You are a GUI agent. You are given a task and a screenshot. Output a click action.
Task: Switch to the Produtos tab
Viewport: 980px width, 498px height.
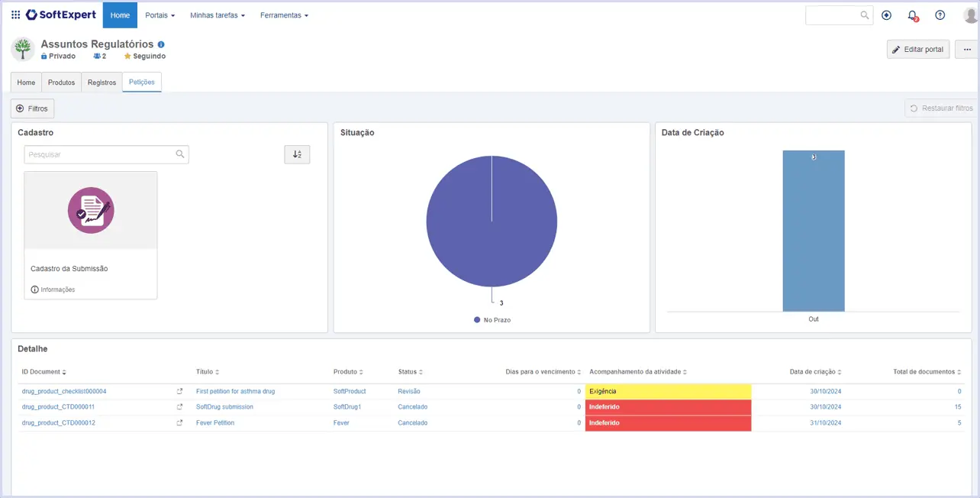(61, 82)
